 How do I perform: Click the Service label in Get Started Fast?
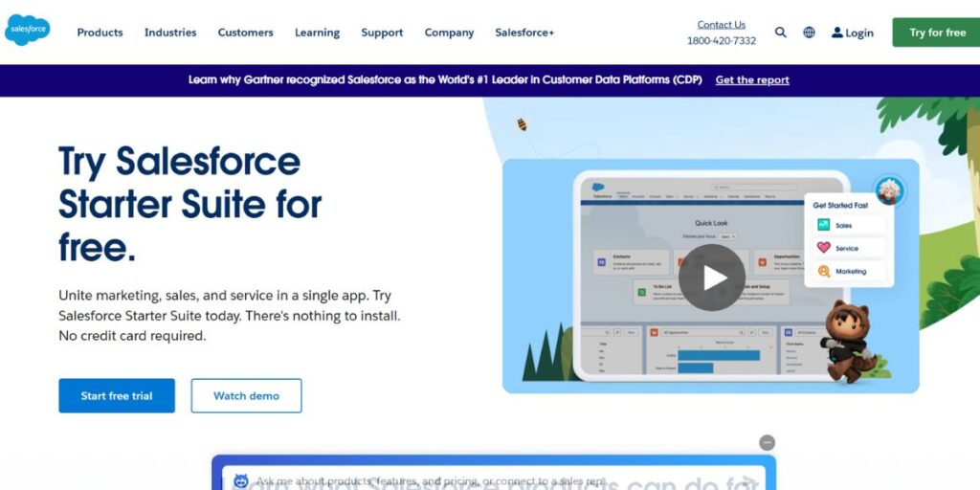(x=847, y=249)
